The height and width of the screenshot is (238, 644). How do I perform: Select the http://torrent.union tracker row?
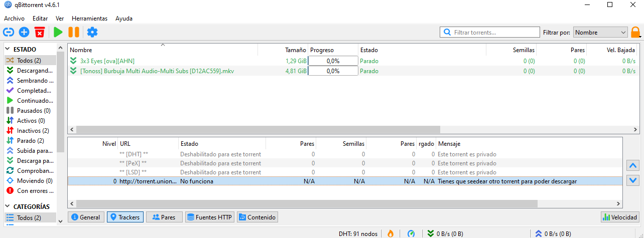click(345, 181)
